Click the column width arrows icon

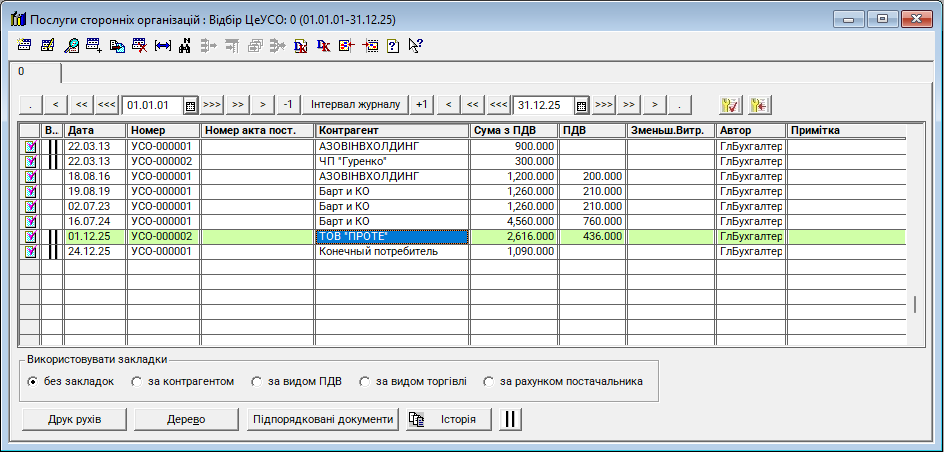tap(163, 45)
